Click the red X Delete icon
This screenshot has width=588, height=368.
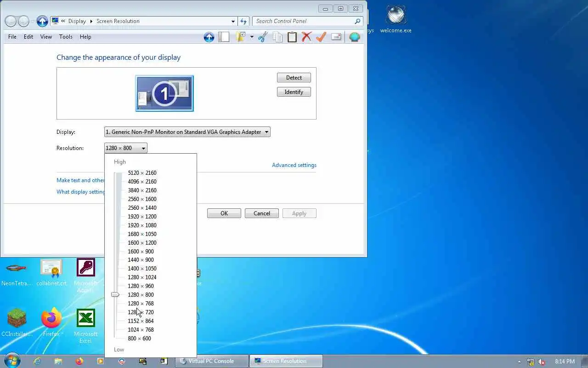pos(306,37)
